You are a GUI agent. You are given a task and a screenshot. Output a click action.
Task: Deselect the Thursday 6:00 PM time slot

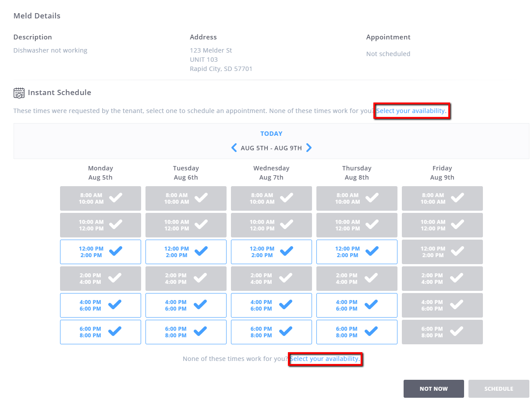357,332
